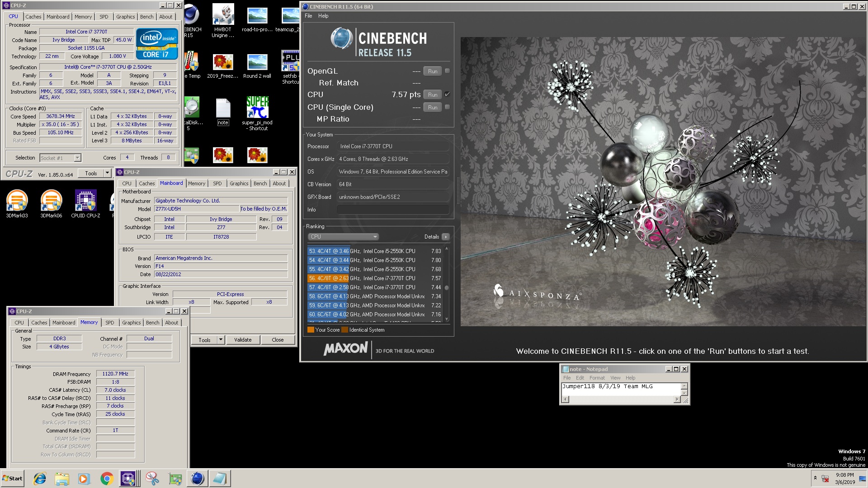Select the 2019_Freez image file on desktop
Screen dimensions: 868x488
223,66
